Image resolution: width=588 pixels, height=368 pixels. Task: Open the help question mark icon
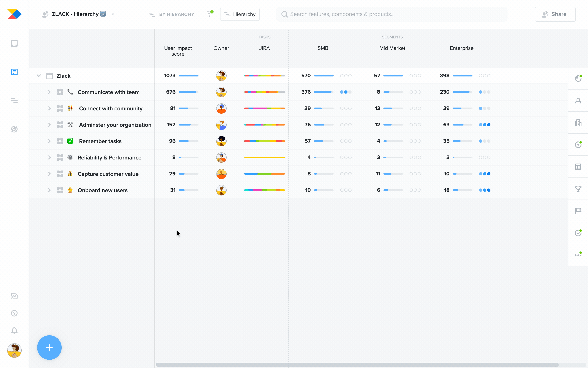coord(14,313)
